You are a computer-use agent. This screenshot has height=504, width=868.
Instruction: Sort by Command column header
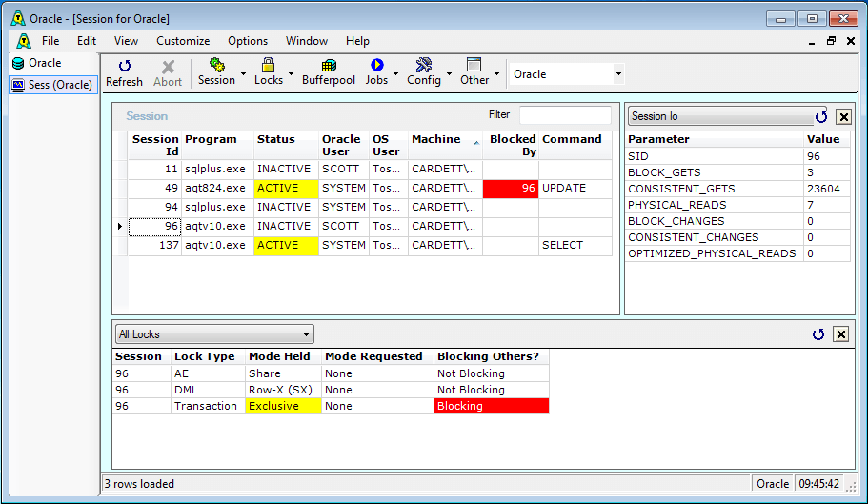point(575,146)
